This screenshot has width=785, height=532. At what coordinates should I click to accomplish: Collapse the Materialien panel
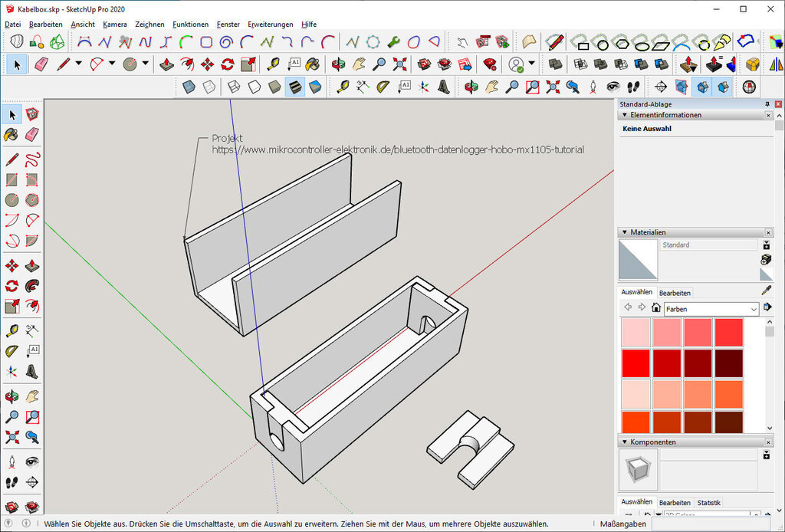[x=624, y=232]
